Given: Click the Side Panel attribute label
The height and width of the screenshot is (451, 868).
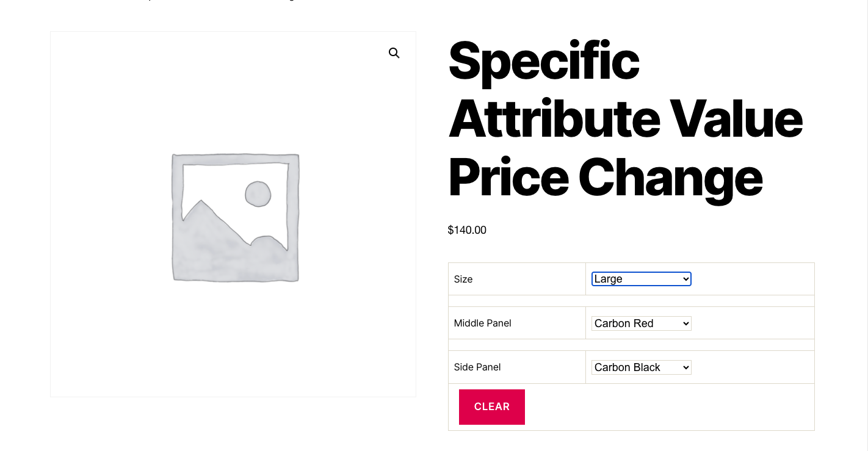Looking at the screenshot, I should click(477, 367).
